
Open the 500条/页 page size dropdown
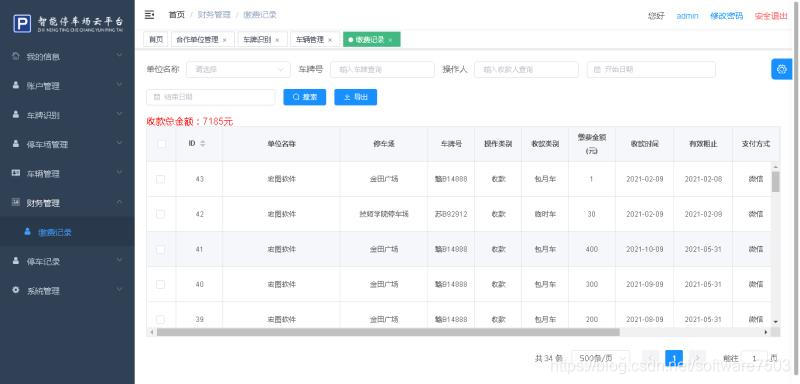[601, 359]
